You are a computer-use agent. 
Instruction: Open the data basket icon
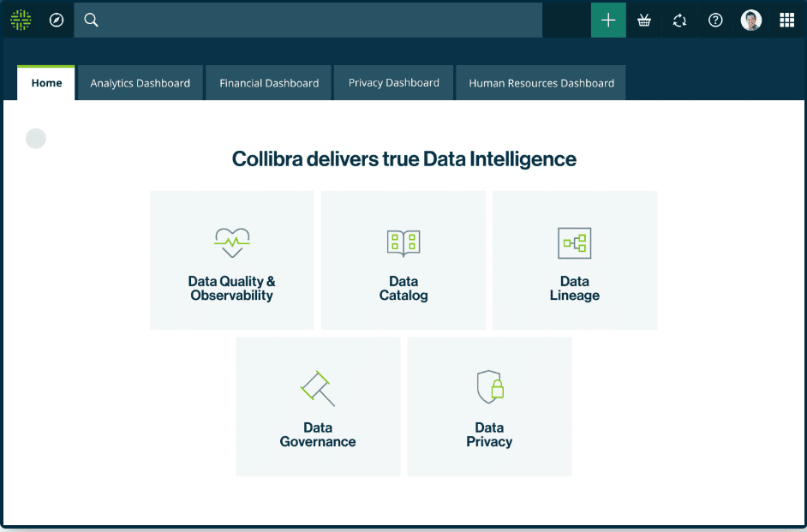coord(644,19)
